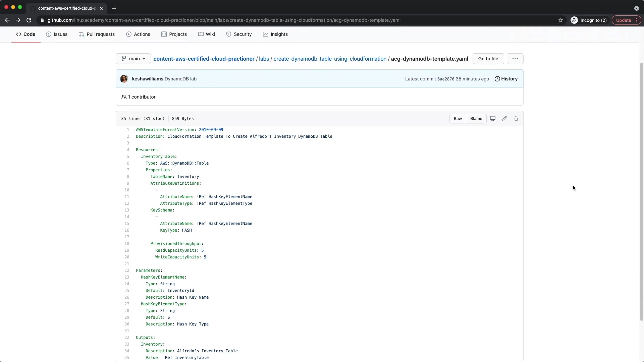Screen dimensions: 644x362
Task: Expand Chrome tab search arrow
Action: coord(636,8)
